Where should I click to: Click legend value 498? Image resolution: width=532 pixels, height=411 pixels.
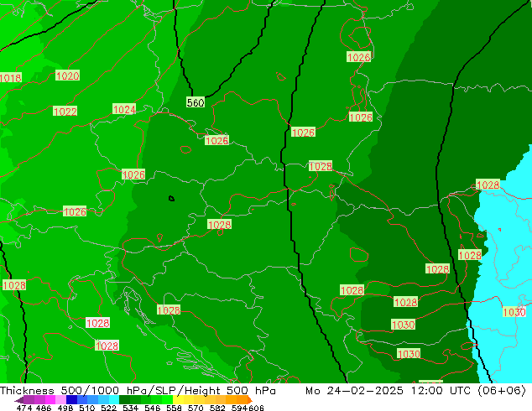pyautogui.click(x=65, y=408)
